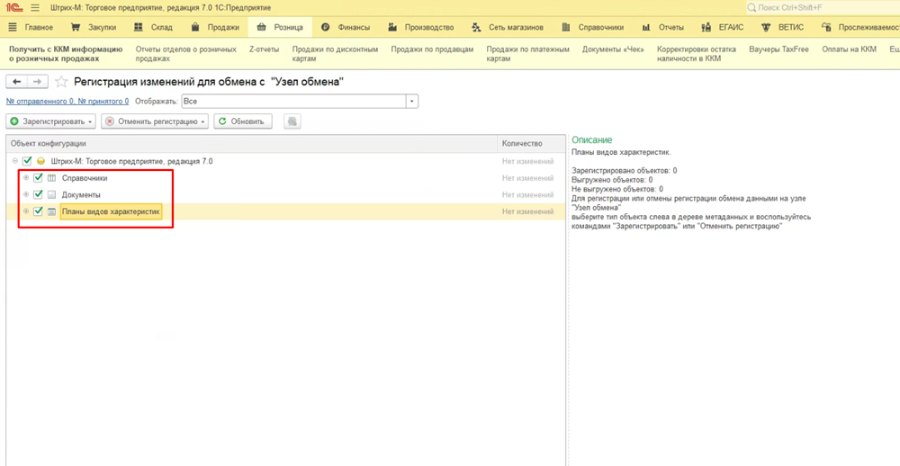Viewport: 900px width, 466px height.
Task: Expand the Планы видов характеристик node
Action: coord(26,212)
